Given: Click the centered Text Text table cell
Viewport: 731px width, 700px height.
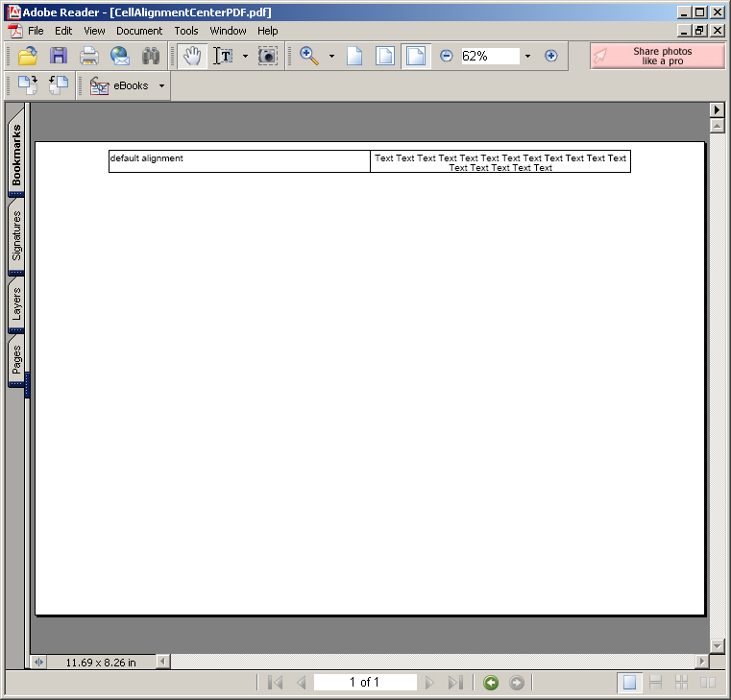Looking at the screenshot, I should [500, 161].
